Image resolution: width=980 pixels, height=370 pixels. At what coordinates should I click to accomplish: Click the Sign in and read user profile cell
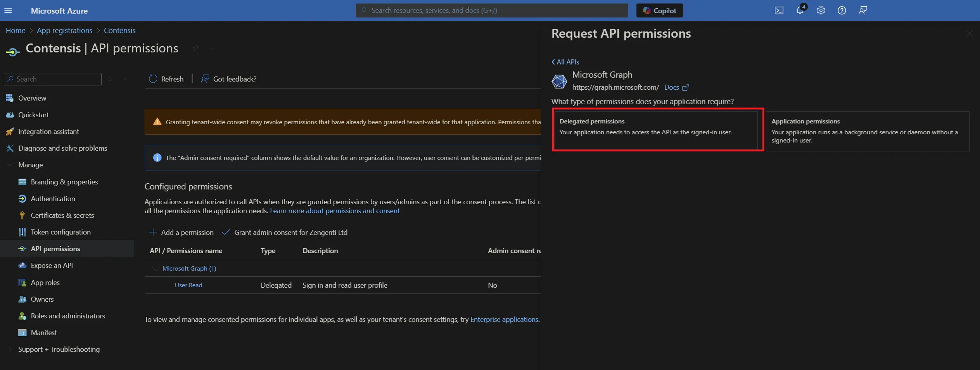pyautogui.click(x=345, y=285)
